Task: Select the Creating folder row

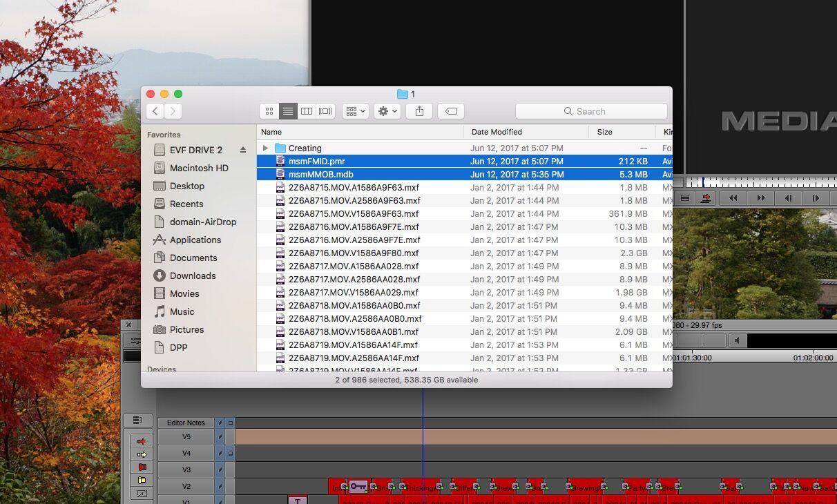Action: 464,148
